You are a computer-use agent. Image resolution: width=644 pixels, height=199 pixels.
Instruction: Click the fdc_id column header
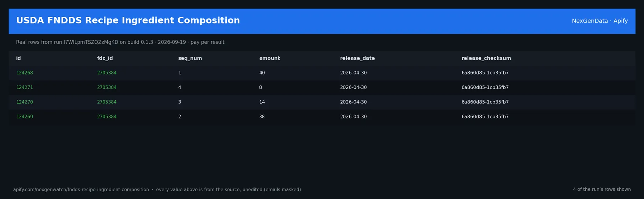105,58
